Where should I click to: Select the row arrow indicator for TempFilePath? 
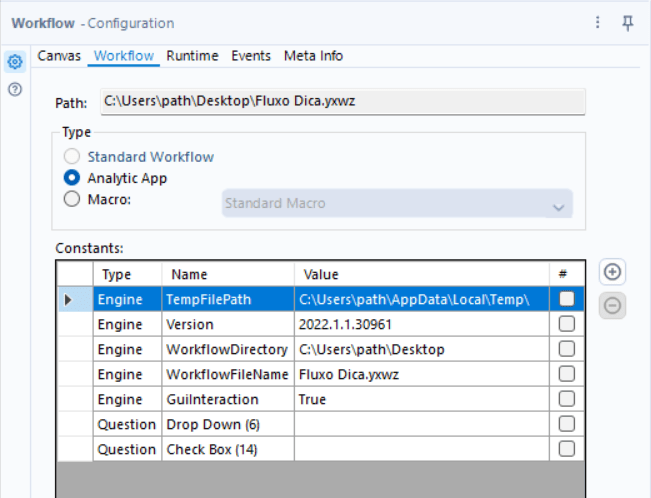click(68, 299)
